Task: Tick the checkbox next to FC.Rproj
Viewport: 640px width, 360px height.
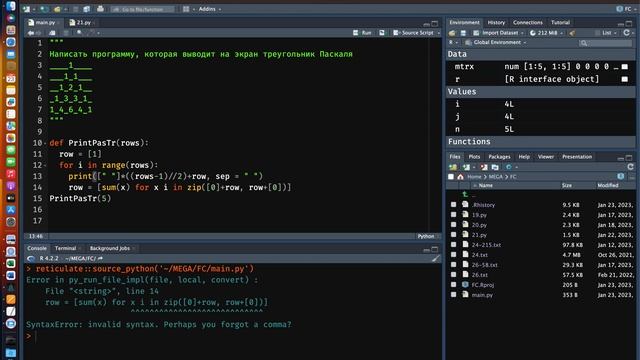Action: click(x=453, y=284)
